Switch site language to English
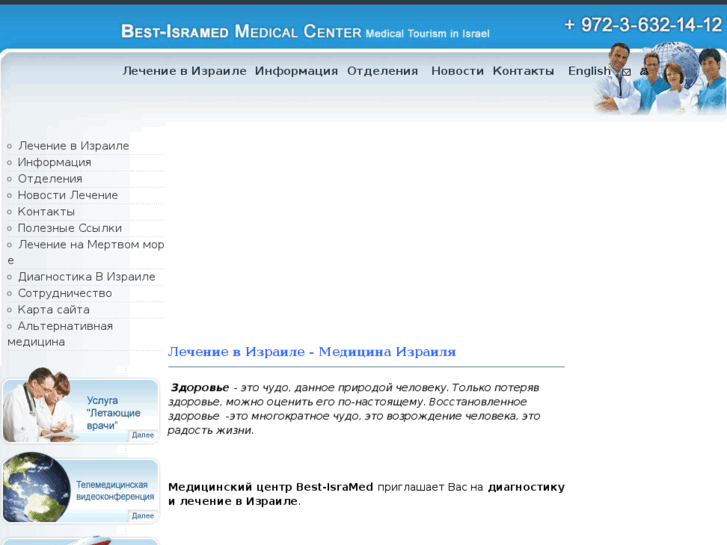Viewport: 727px width, 545px height. 589,71
